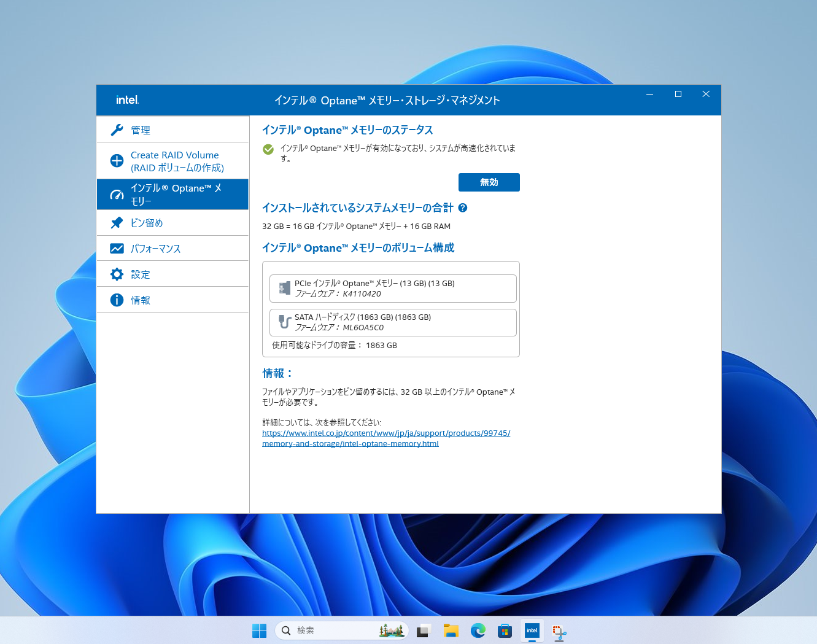
Task: Click the plus icon for Create RAID Volume
Action: pos(117,161)
